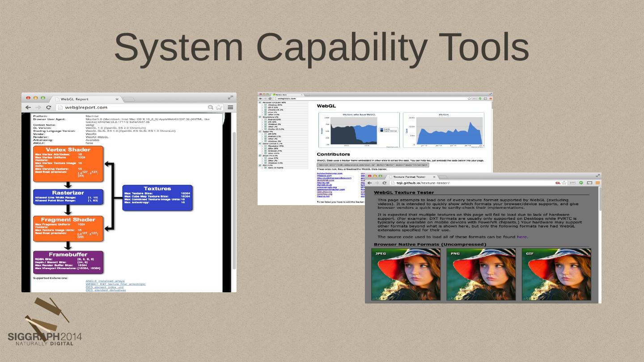Enter fullscreen in the WebGL Report window
This screenshot has height=362, width=644.
pos(231,97)
